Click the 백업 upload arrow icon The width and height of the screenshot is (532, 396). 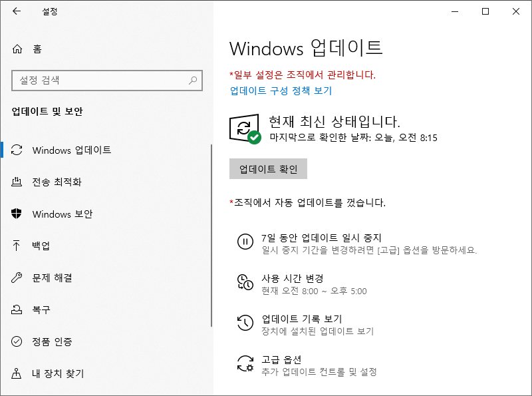pos(16,245)
